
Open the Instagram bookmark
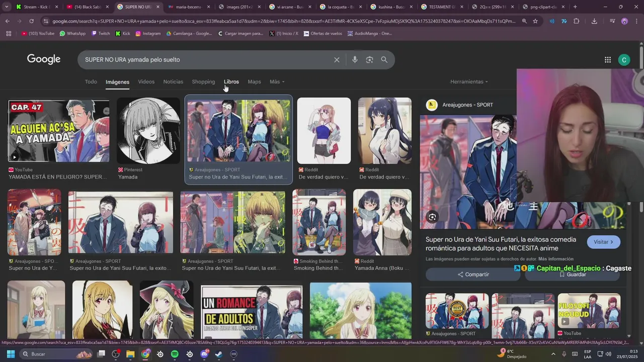click(148, 33)
